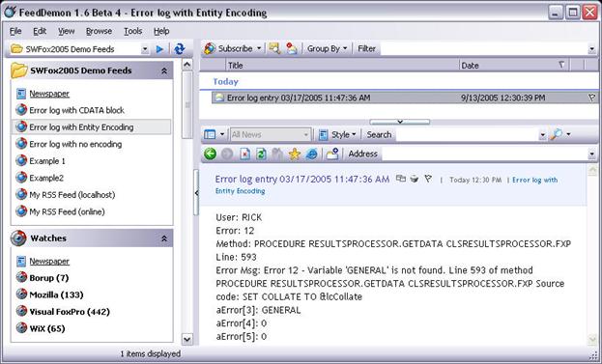This screenshot has height=364, width=602.
Task: Stop loading with the red X page icon
Action: [x=244, y=154]
